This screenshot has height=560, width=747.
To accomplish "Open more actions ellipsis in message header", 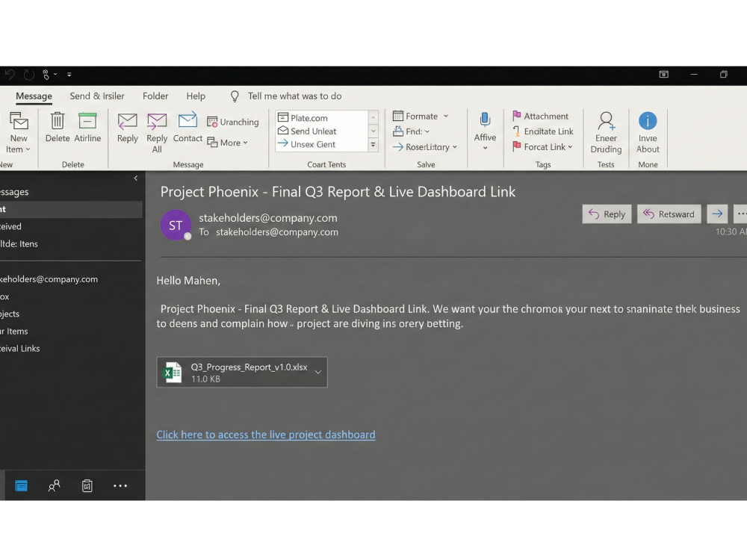I will (740, 214).
